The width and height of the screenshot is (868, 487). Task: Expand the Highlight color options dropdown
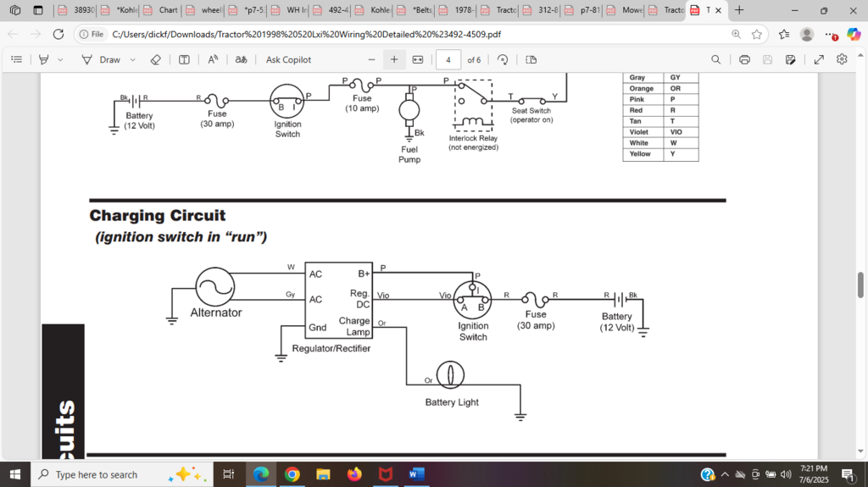tap(60, 59)
